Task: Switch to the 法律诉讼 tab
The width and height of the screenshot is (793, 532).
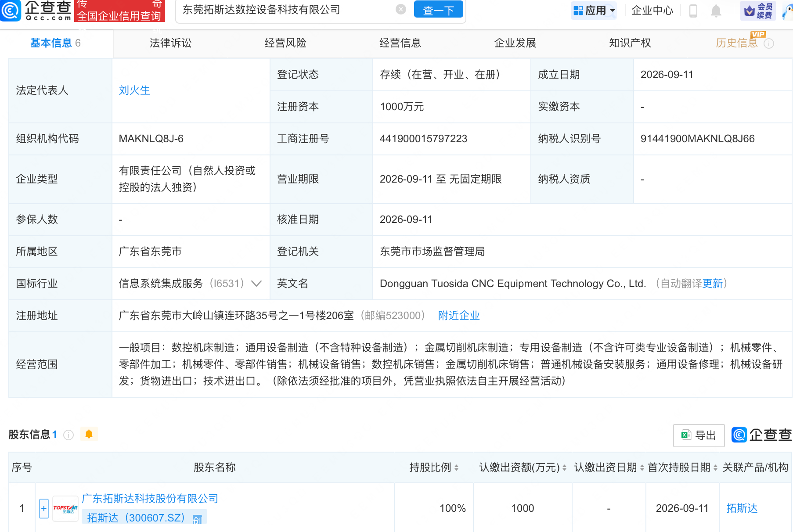Action: 170,43
